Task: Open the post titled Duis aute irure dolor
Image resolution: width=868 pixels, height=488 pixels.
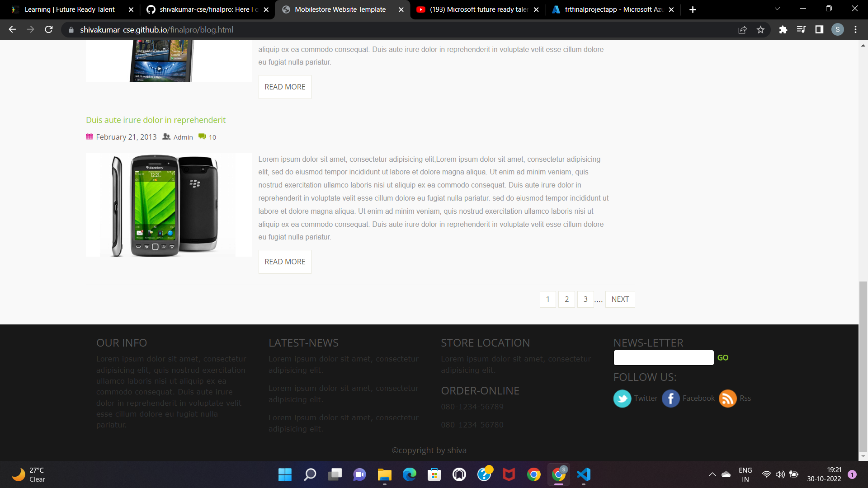Action: coord(156,120)
